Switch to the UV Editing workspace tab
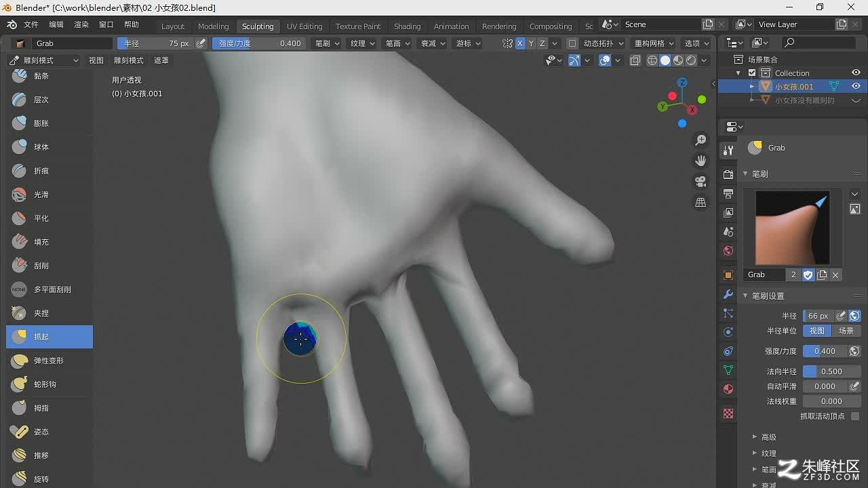Viewport: 868px width, 488px height. [304, 26]
